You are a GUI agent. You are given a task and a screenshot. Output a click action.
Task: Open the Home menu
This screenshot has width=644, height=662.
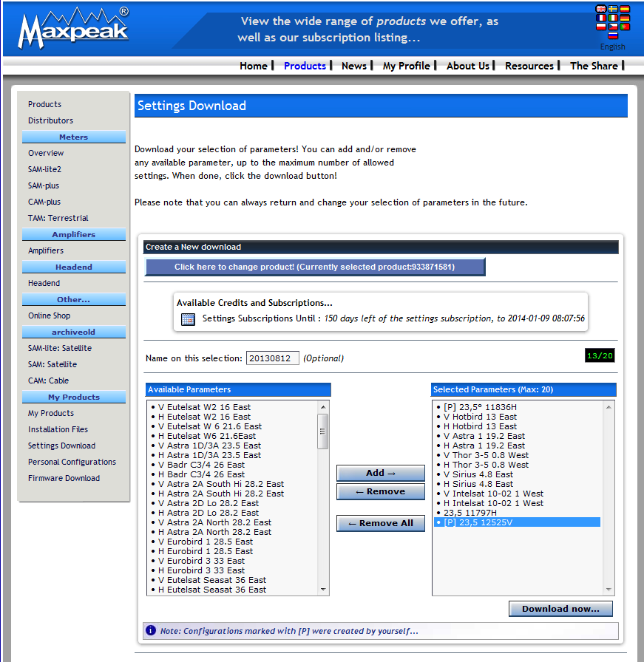[x=254, y=66]
